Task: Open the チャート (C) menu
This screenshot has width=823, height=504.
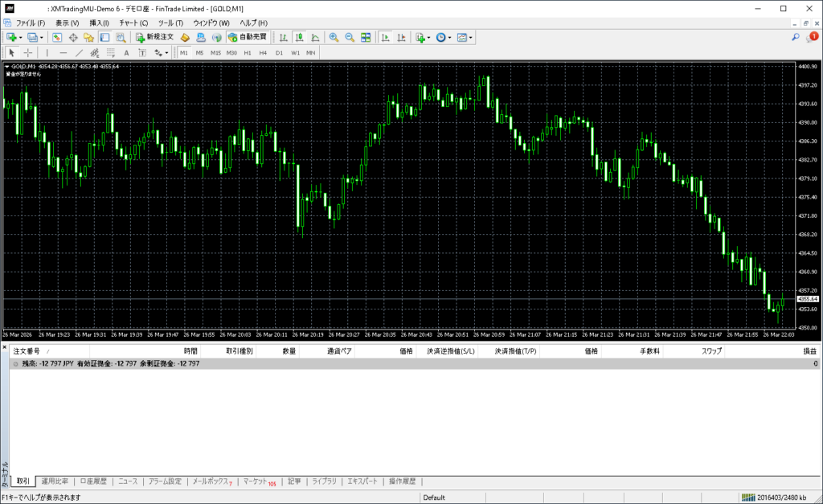Action: [133, 23]
